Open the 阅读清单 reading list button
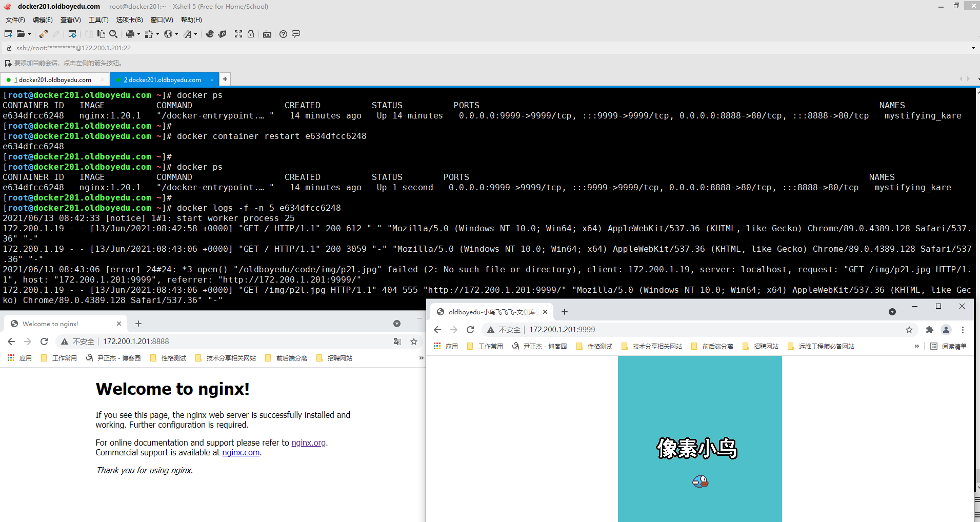This screenshot has width=980, height=522. click(x=948, y=346)
